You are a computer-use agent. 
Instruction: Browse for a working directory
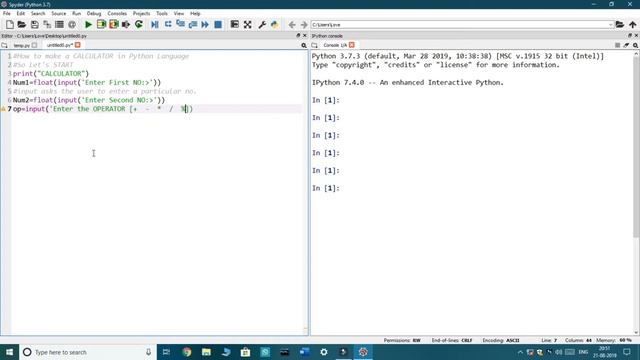coord(620,24)
